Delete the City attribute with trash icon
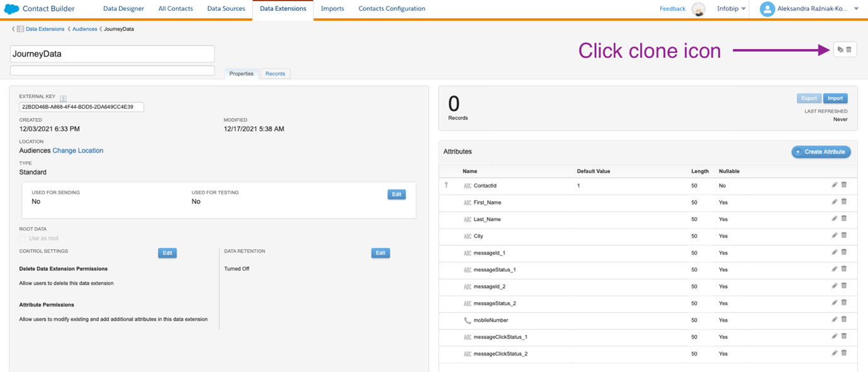This screenshot has width=868, height=372. (x=844, y=235)
